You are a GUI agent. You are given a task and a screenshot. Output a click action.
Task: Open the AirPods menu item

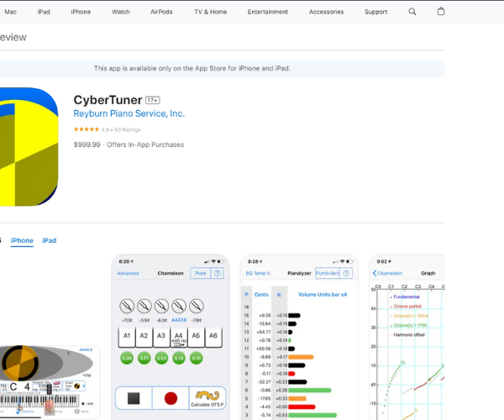coord(161,12)
